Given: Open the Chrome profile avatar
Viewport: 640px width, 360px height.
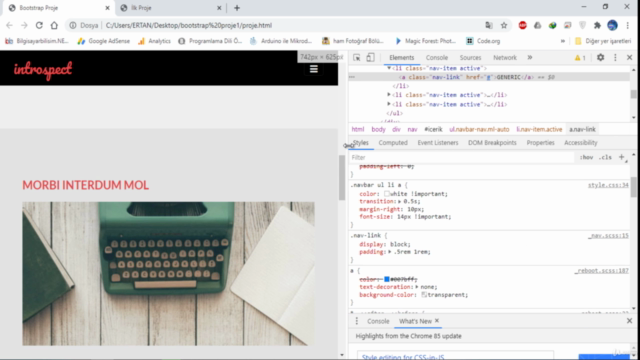Looking at the screenshot, I should point(612,25).
